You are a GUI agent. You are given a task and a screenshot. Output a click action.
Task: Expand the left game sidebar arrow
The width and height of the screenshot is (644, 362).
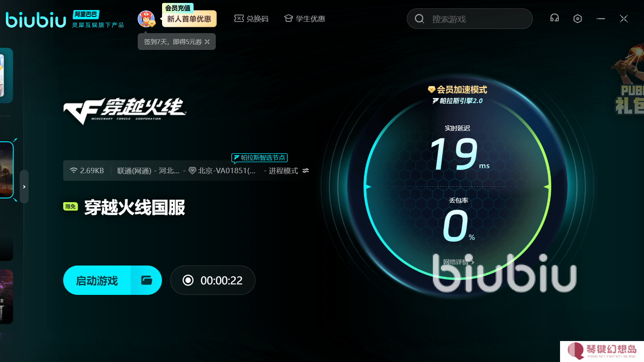(24, 187)
